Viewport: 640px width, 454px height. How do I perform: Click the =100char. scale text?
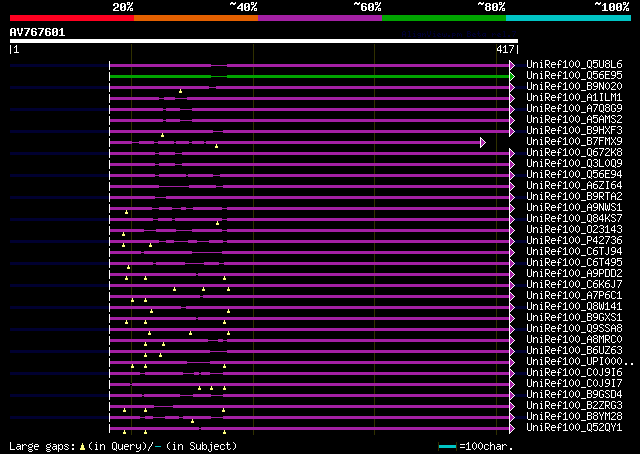486,446
